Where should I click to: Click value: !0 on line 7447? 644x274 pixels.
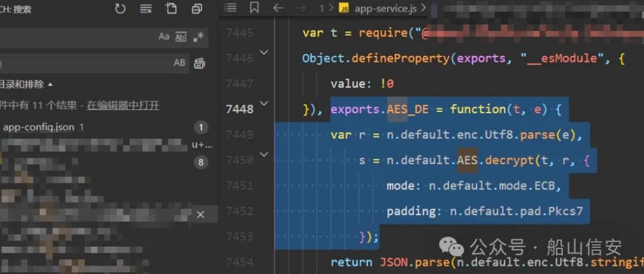[363, 85]
